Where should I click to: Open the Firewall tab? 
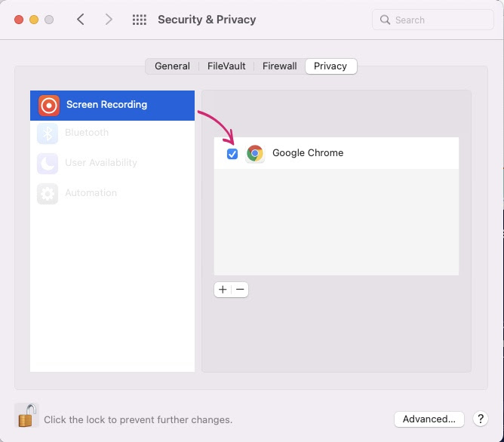pyautogui.click(x=280, y=66)
